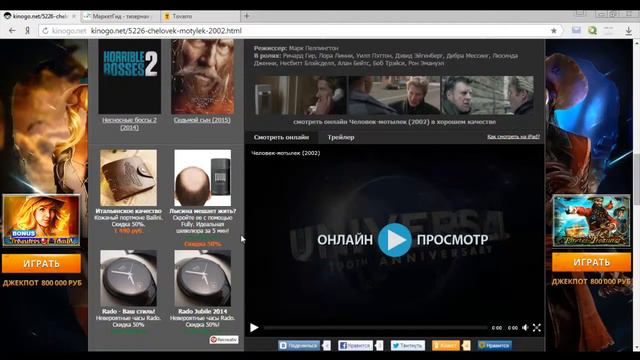Select the Трейлер tab
This screenshot has width=640, height=360.
coord(341,138)
